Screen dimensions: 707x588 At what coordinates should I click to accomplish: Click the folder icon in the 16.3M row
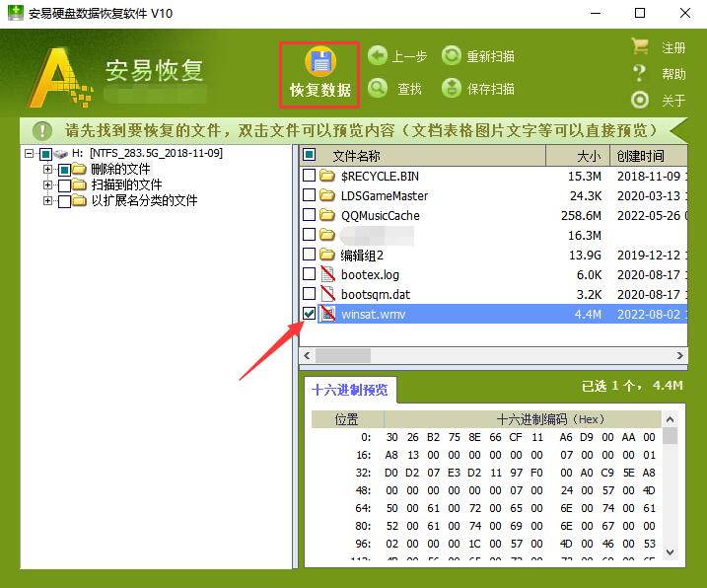point(327,235)
